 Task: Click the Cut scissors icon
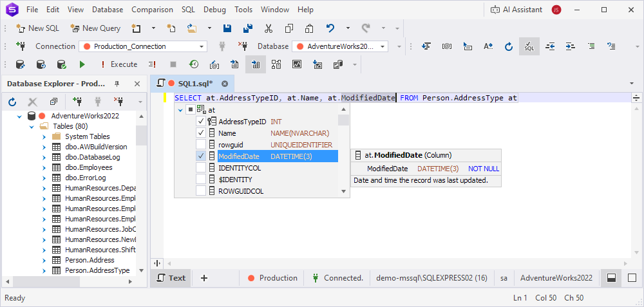coord(269,28)
